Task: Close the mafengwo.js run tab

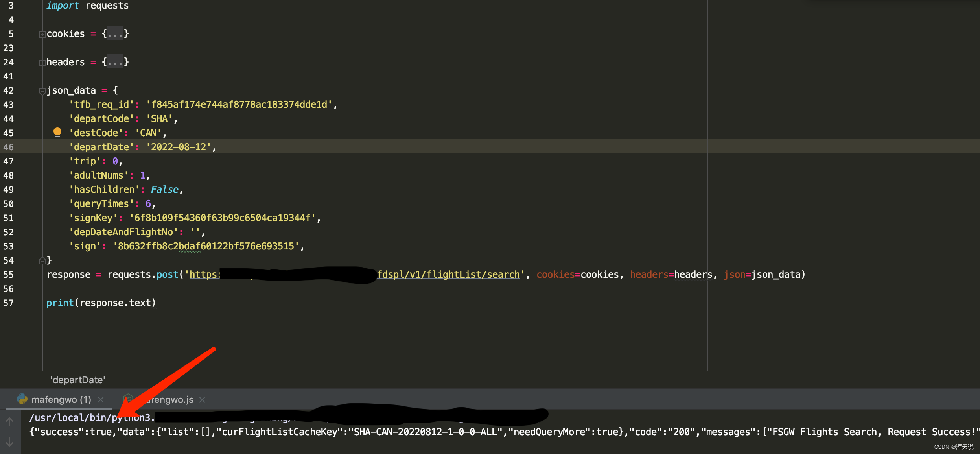Action: (x=202, y=400)
